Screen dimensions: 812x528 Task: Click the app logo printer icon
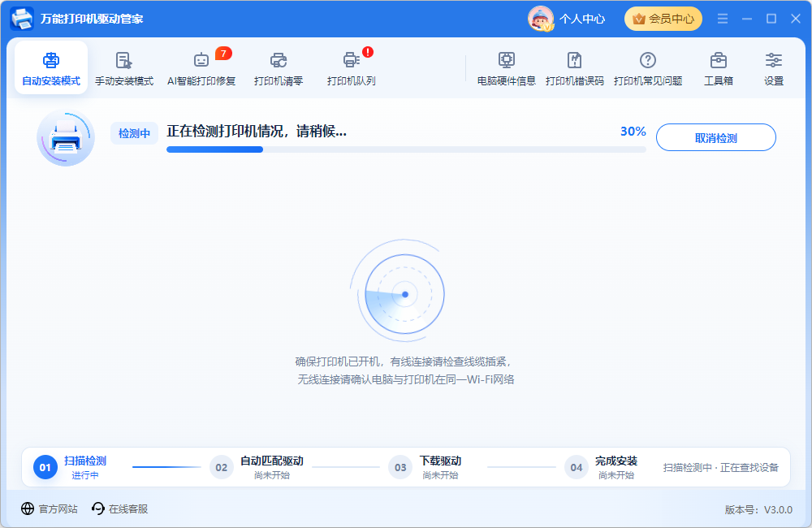click(x=22, y=19)
